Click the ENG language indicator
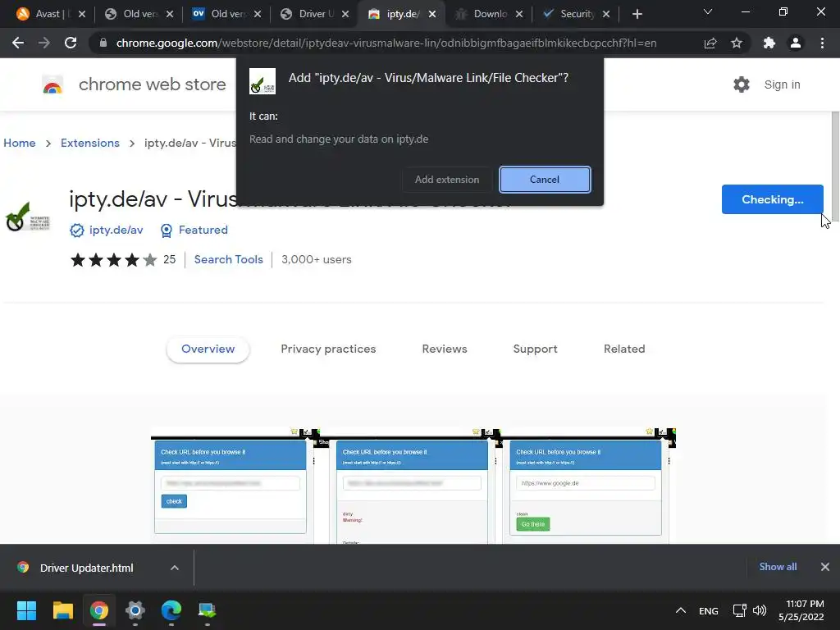The height and width of the screenshot is (630, 840). 708,610
